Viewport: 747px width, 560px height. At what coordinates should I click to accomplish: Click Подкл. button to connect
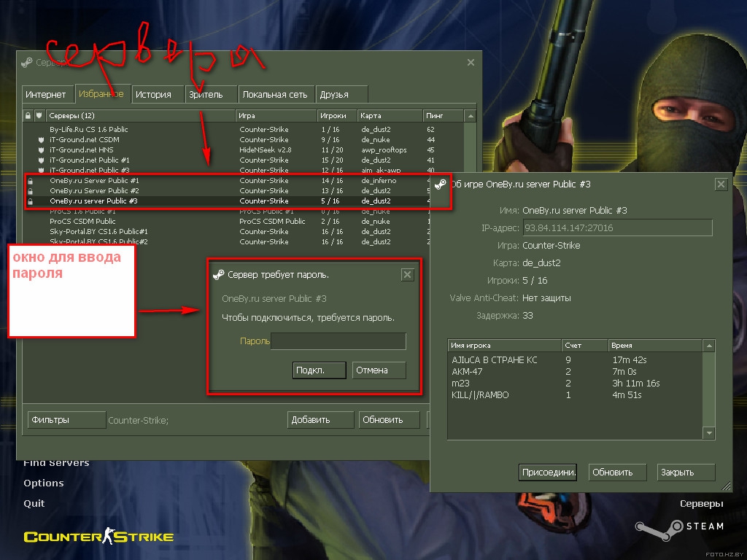320,370
